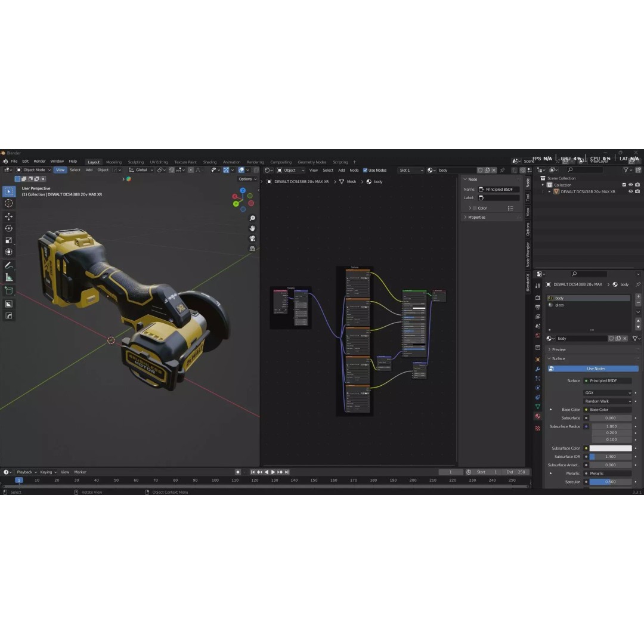Toggle fake user shield for body material
The width and height of the screenshot is (644, 644).
611,339
